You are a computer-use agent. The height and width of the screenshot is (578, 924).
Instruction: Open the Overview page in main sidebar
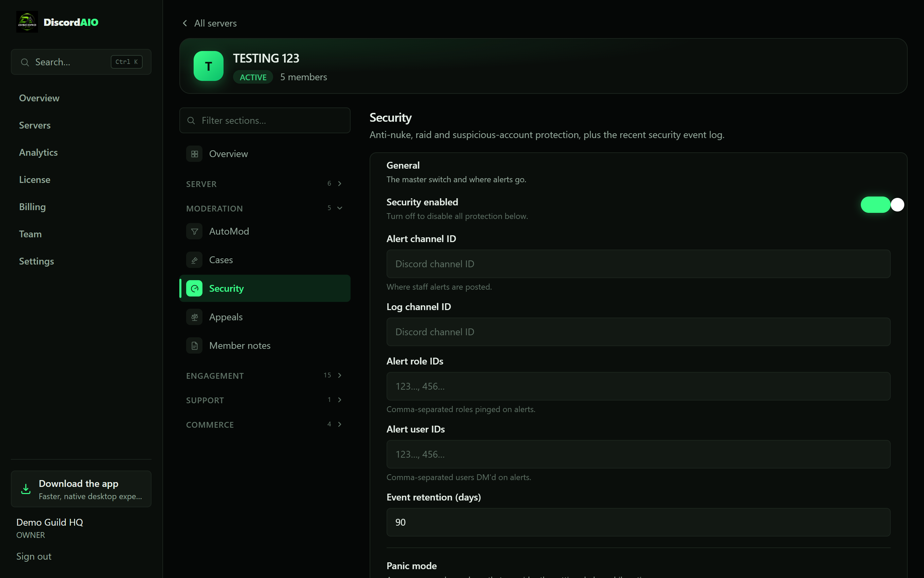click(39, 98)
